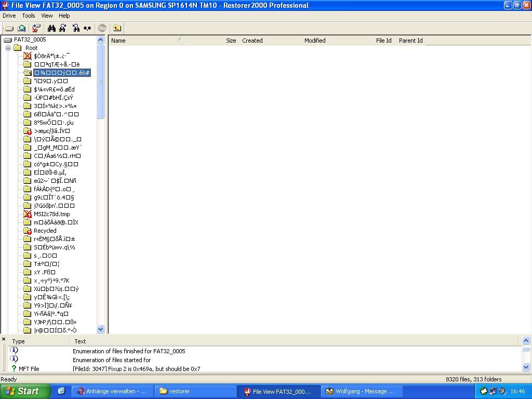
Task: Select the folder starting with 'j7Göôþn'
Action: pyautogui.click(x=54, y=206)
